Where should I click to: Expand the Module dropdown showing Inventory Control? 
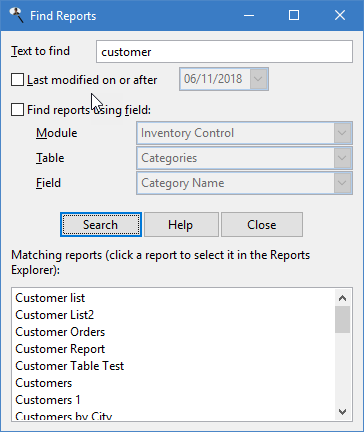tap(342, 133)
